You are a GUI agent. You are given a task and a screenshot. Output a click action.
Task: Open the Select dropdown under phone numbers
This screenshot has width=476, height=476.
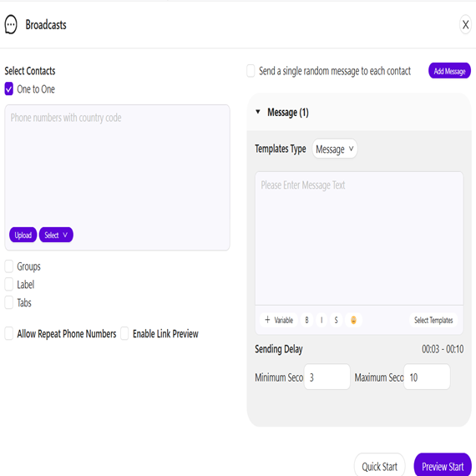tap(56, 235)
